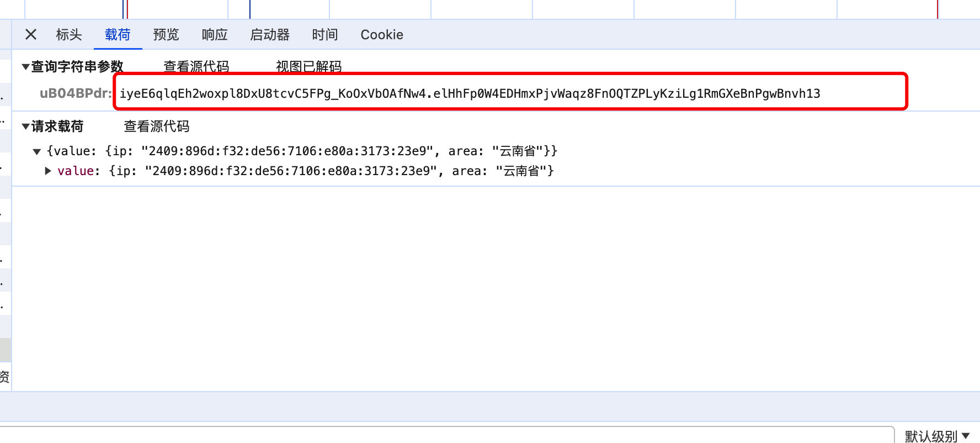This screenshot has width=980, height=443.
Task: Collapse the 查询字符串参数 section
Action: click(25, 67)
